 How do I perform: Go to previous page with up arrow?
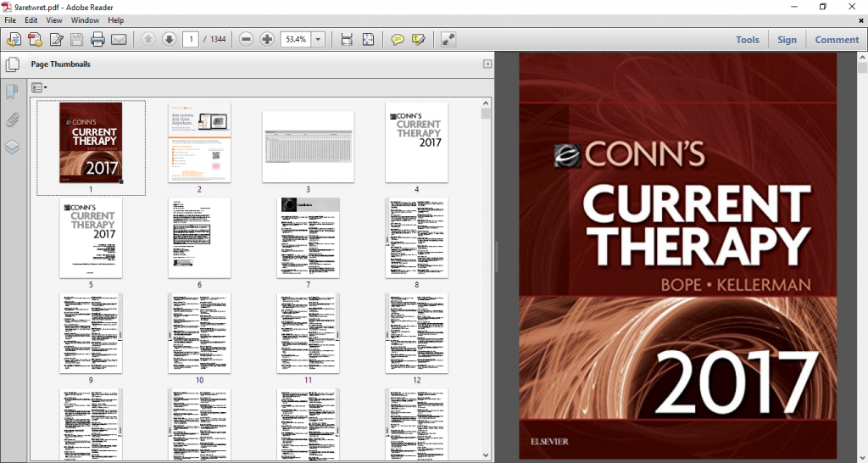pyautogui.click(x=147, y=39)
